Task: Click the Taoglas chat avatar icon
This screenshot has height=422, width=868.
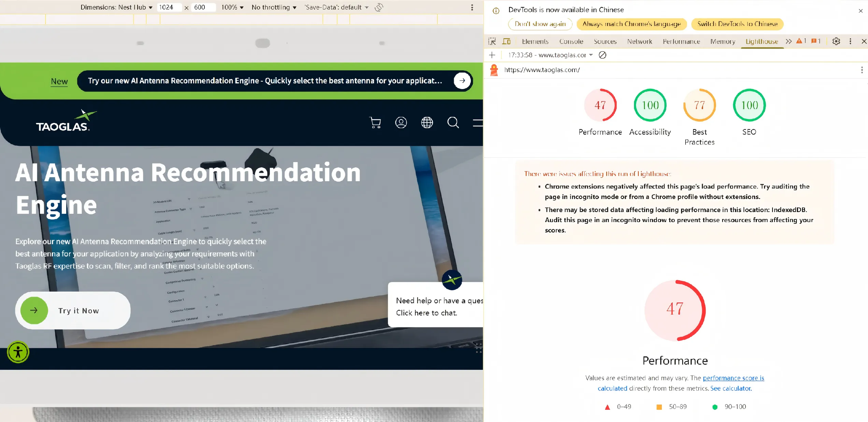Action: (452, 280)
